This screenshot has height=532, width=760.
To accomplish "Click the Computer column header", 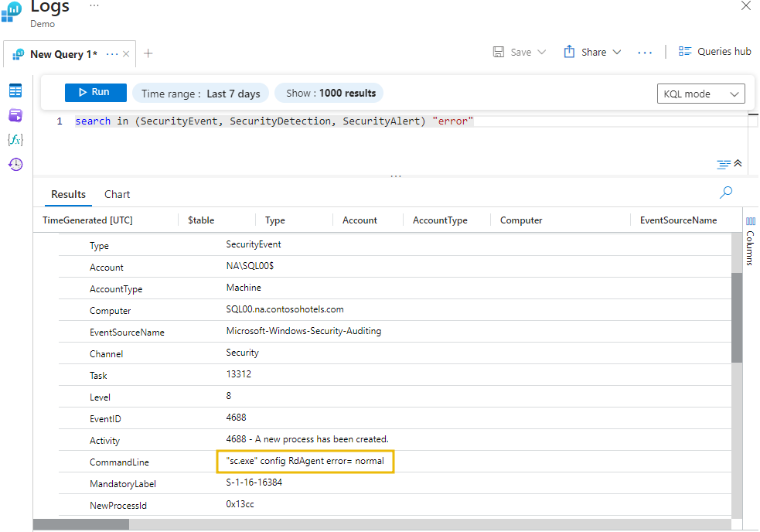I will pos(521,220).
